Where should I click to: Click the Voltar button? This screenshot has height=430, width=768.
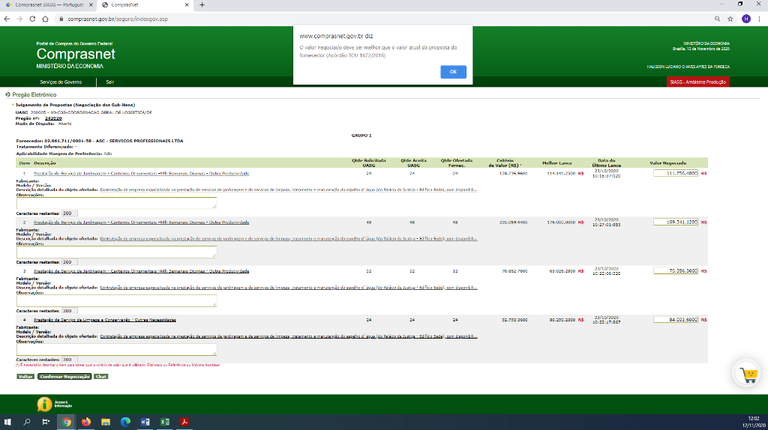25,376
